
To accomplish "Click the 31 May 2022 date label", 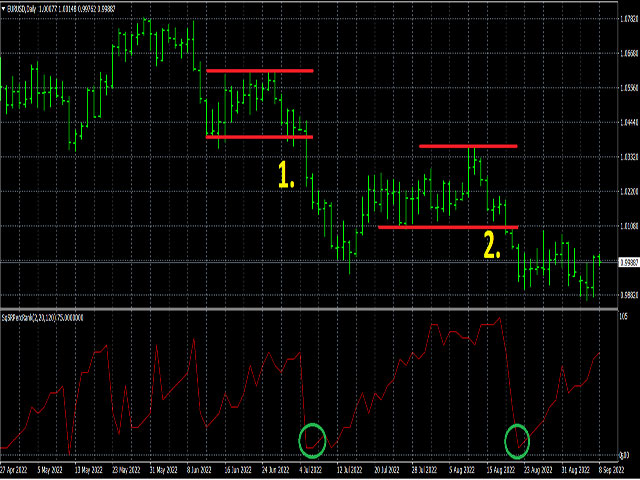I will [x=164, y=470].
